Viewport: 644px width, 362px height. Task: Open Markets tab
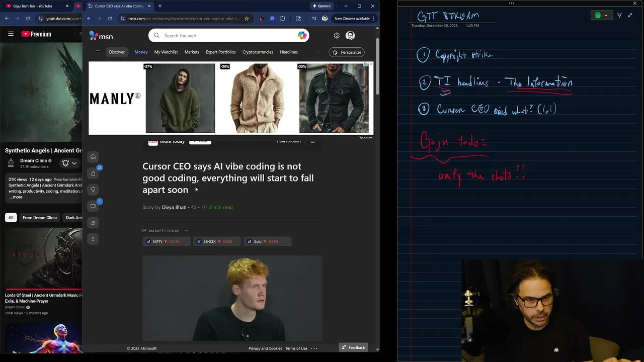192,52
